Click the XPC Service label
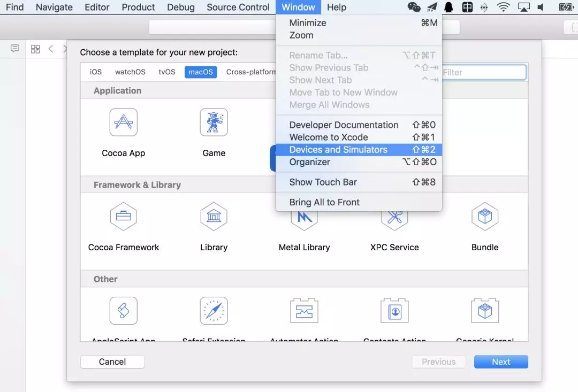This screenshot has height=392, width=578. [x=394, y=247]
